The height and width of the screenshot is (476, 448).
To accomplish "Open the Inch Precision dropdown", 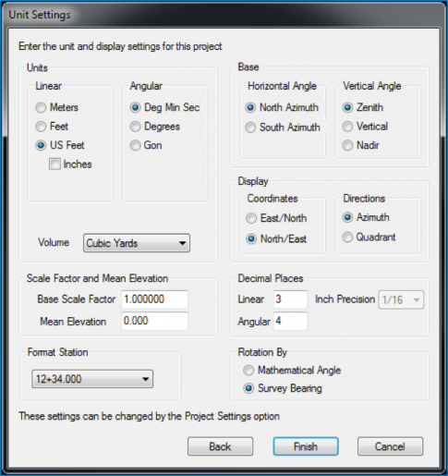I will click(401, 299).
